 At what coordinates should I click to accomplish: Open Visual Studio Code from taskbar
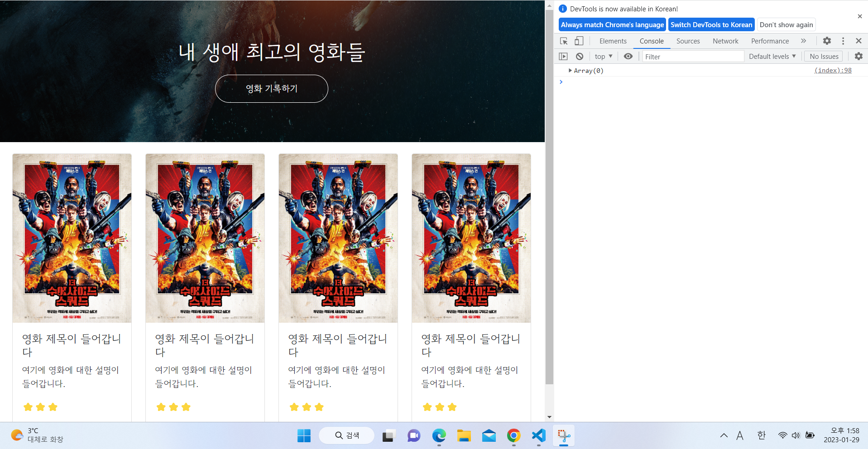[x=538, y=436]
